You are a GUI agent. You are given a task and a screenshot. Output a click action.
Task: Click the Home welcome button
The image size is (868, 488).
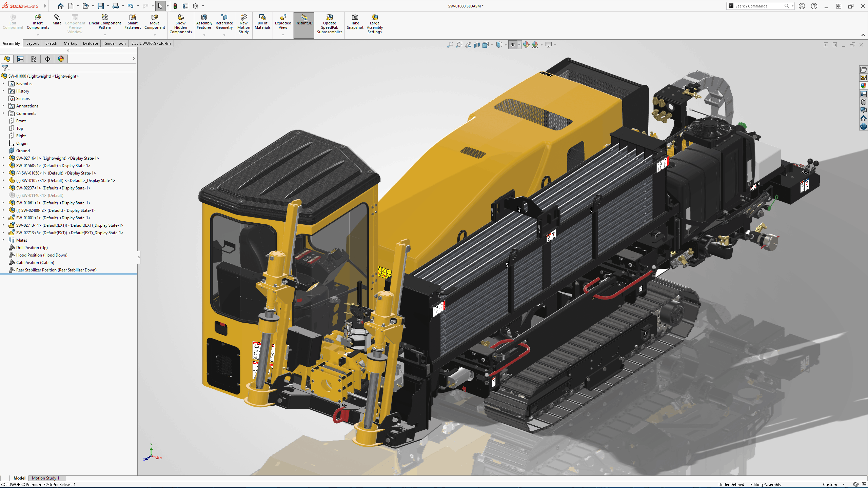coord(60,6)
